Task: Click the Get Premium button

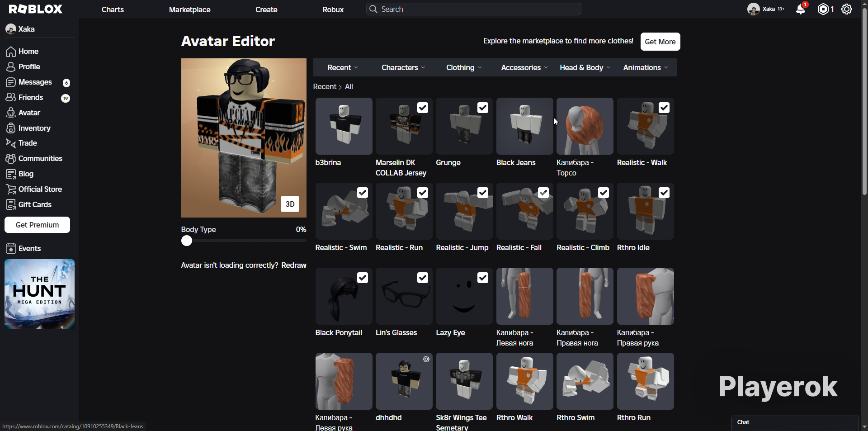Action: (37, 225)
